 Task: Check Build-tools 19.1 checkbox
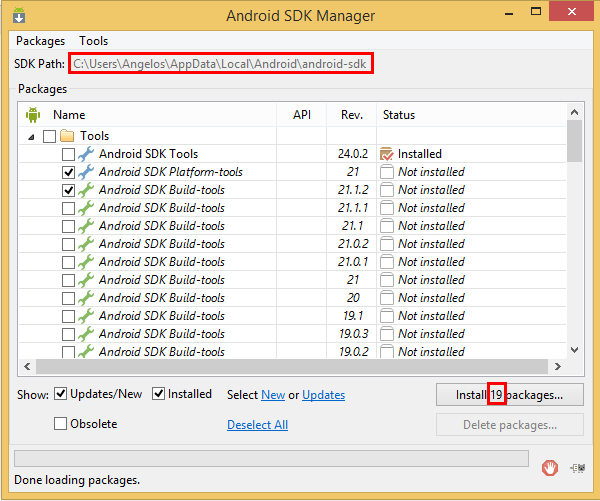click(x=68, y=316)
